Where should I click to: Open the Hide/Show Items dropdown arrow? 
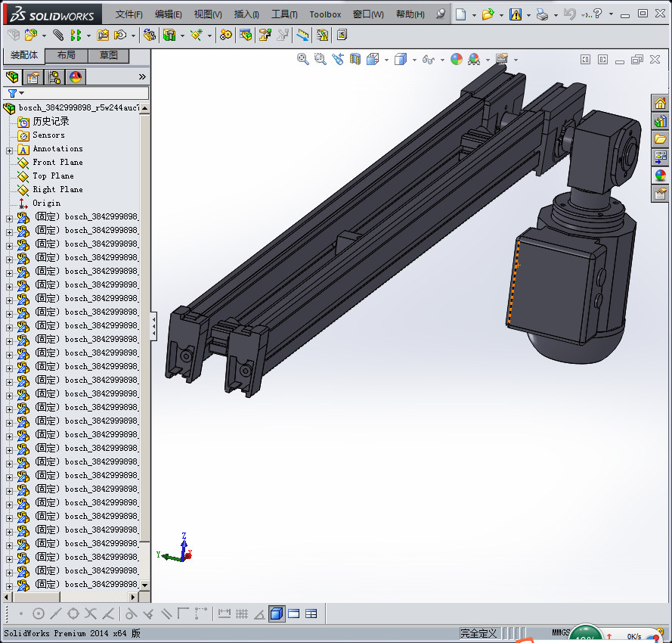click(442, 60)
